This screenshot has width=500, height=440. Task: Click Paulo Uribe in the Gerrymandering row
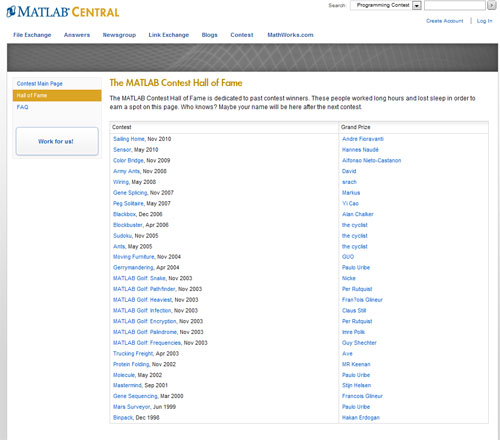pyautogui.click(x=356, y=267)
